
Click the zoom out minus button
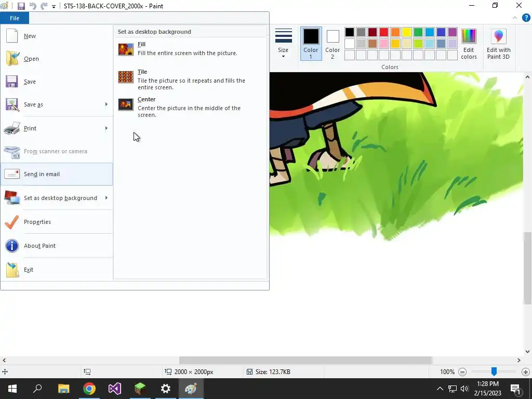point(462,372)
